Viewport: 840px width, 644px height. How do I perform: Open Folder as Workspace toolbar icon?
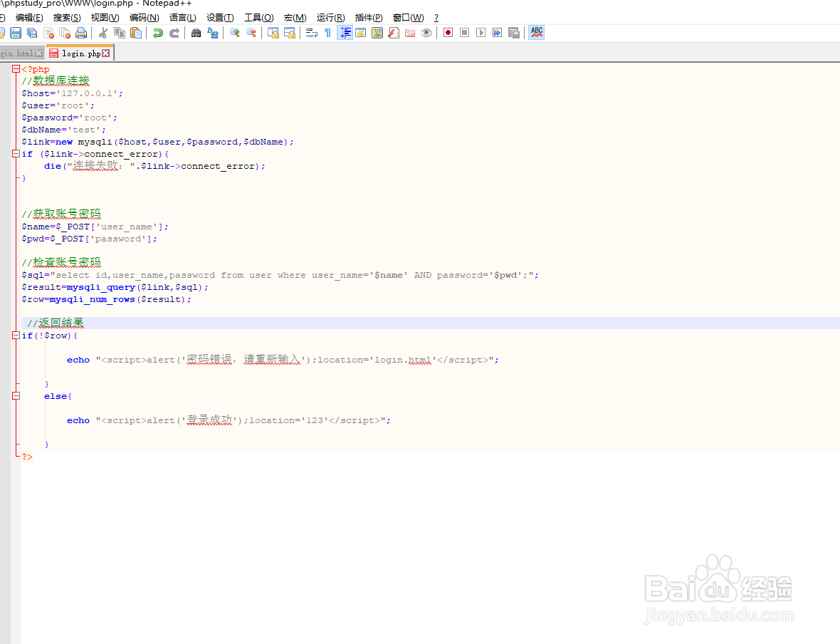(410, 33)
